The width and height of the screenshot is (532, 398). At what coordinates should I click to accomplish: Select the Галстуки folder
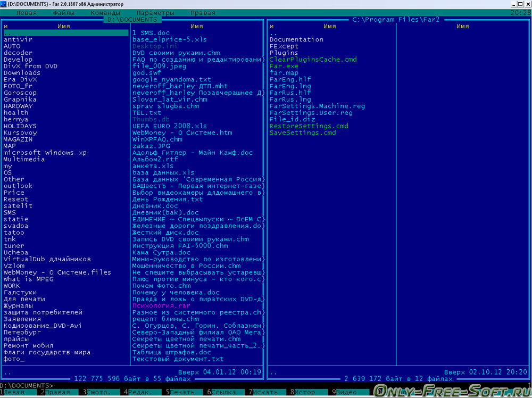point(20,293)
